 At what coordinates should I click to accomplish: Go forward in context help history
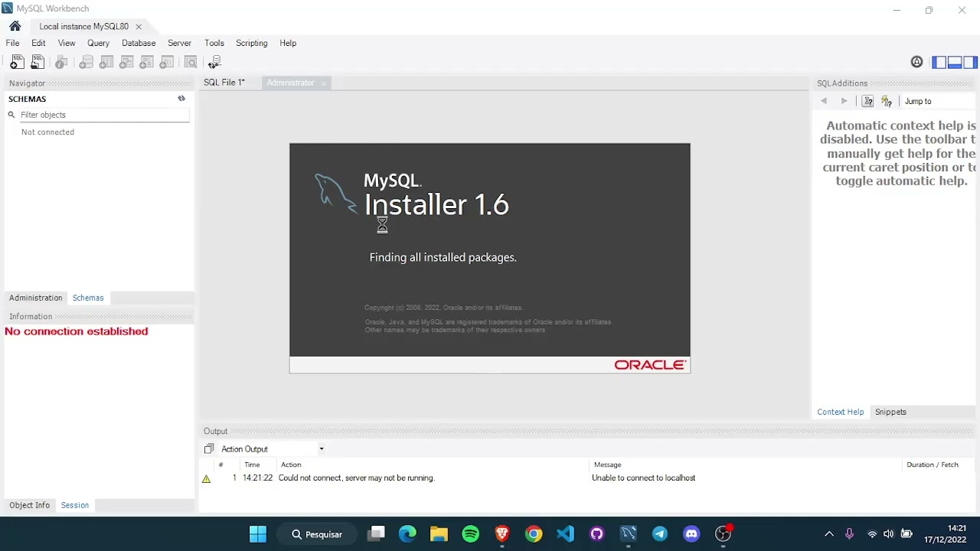click(844, 101)
